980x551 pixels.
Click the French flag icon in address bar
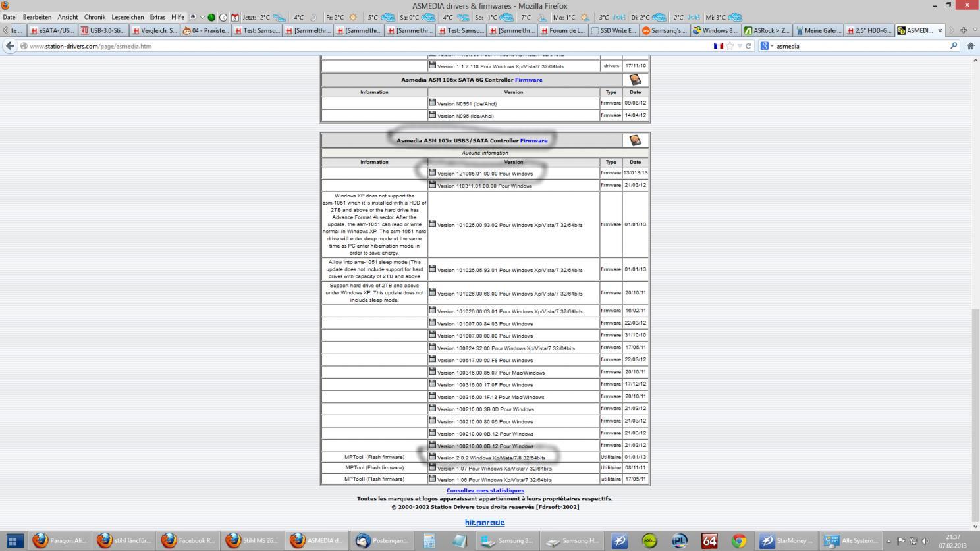coord(719,46)
